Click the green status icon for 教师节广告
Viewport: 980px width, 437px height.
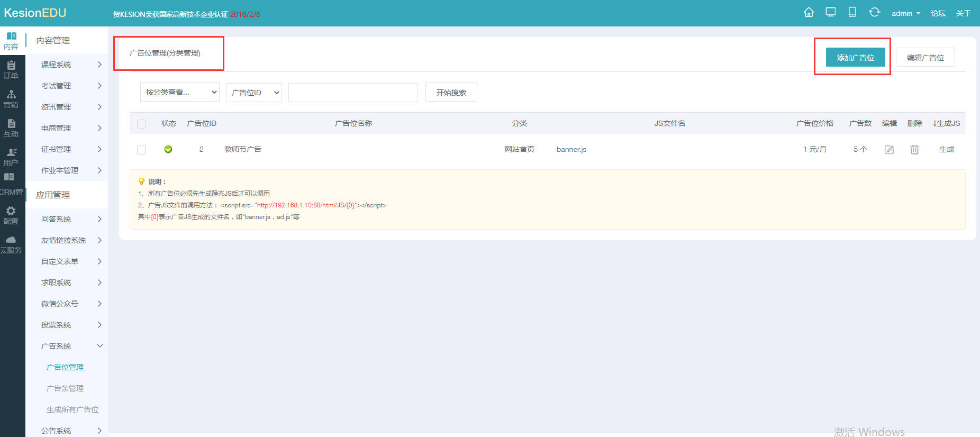point(168,149)
